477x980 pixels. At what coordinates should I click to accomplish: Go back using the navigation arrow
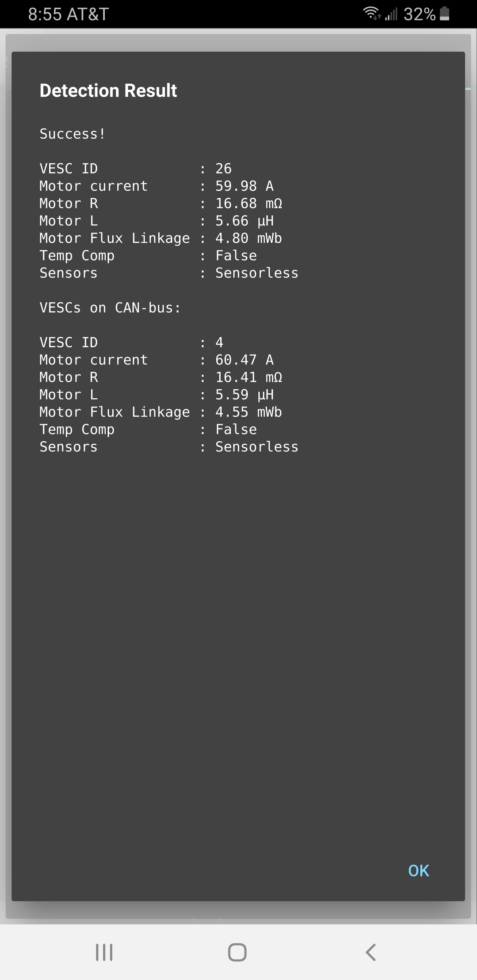(370, 952)
